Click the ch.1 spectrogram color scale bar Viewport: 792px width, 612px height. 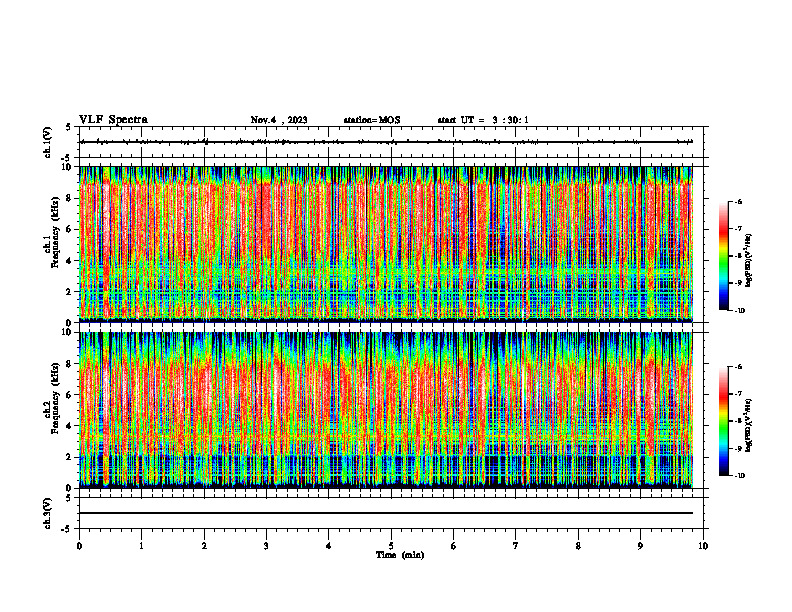coord(724,256)
